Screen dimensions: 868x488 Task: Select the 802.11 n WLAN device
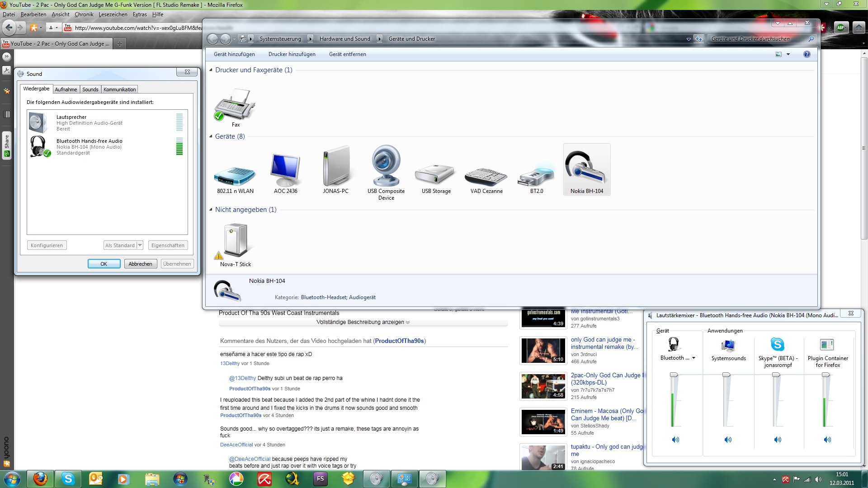click(x=235, y=176)
